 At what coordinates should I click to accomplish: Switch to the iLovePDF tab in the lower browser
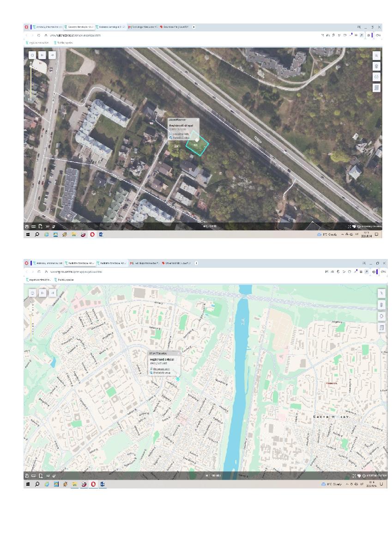point(176,263)
